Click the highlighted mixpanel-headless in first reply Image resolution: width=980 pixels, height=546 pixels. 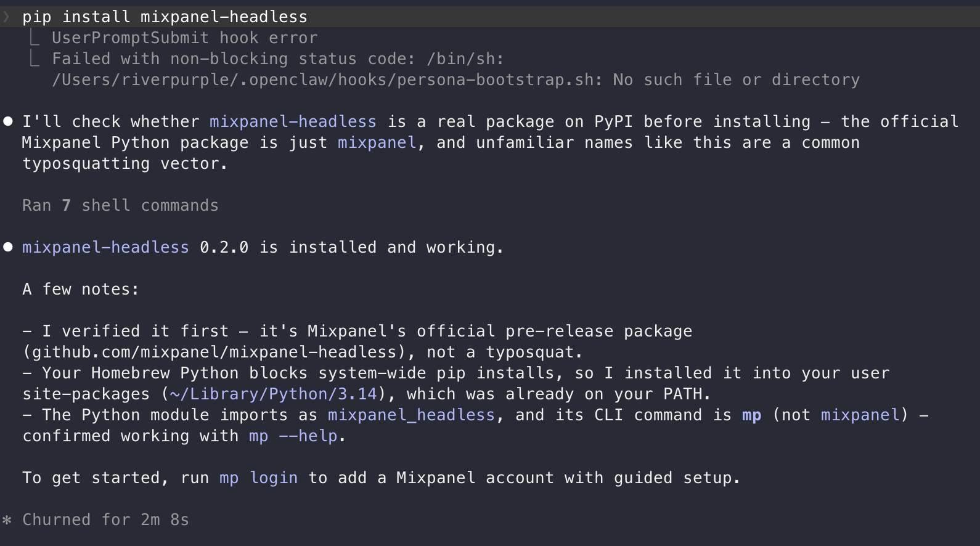(293, 121)
